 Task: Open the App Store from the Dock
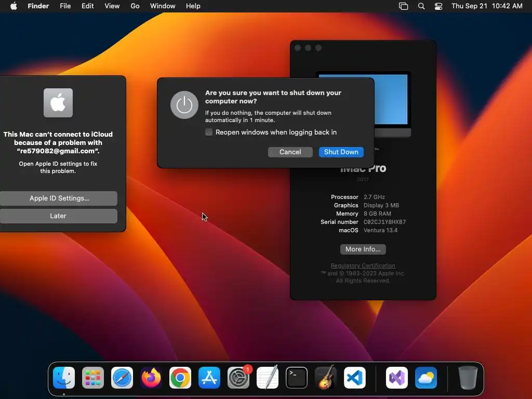point(209,378)
